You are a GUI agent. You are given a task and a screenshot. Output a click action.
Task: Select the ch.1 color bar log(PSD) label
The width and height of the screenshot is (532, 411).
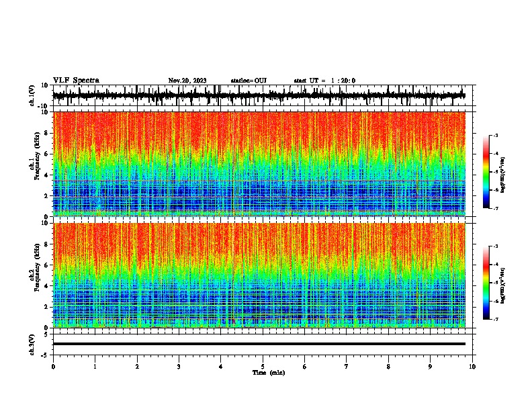tap(503, 175)
